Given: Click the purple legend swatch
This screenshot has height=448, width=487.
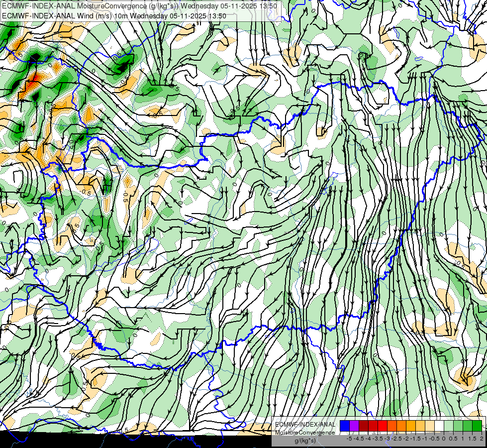Looking at the screenshot, I should click(354, 426).
